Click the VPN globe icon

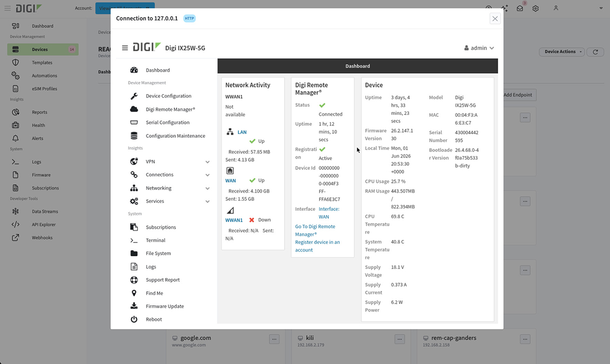click(x=134, y=162)
